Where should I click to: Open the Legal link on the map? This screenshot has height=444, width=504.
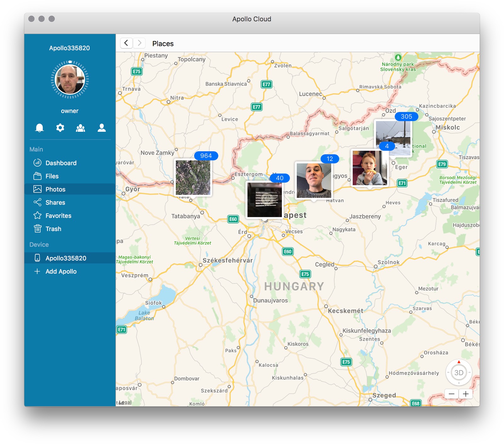125,402
